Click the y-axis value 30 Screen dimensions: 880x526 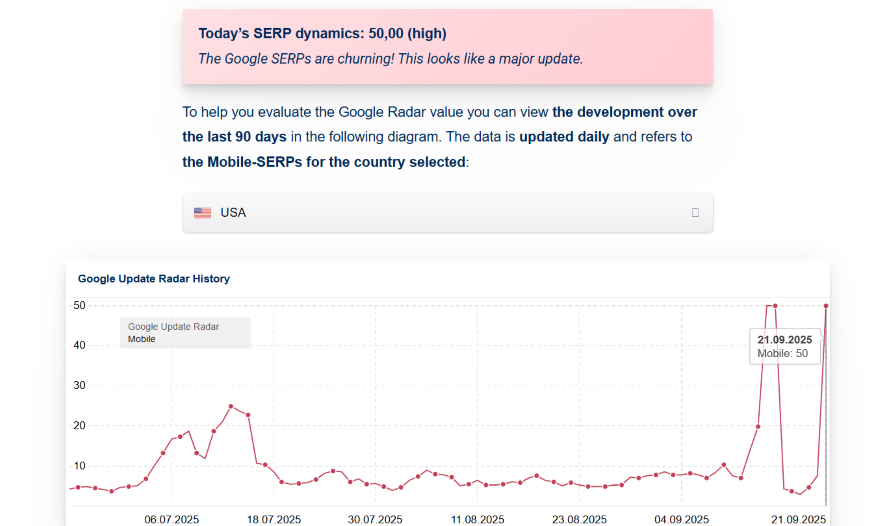point(79,386)
